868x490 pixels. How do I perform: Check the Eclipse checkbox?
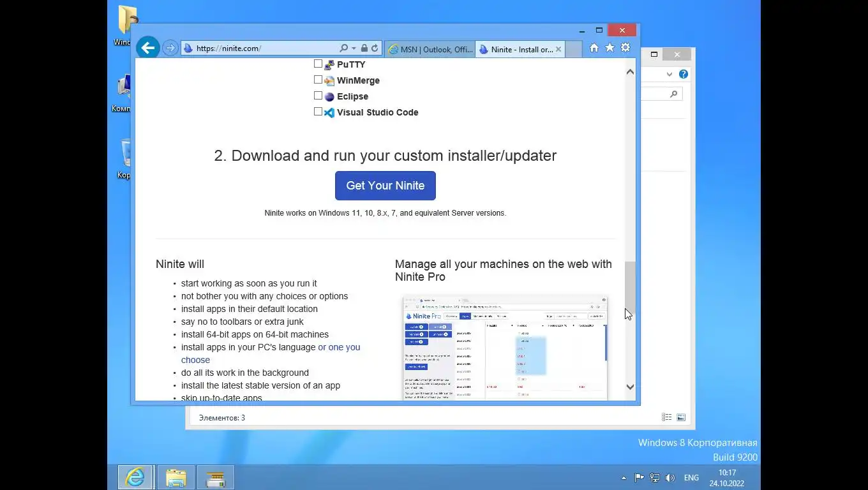tap(318, 96)
